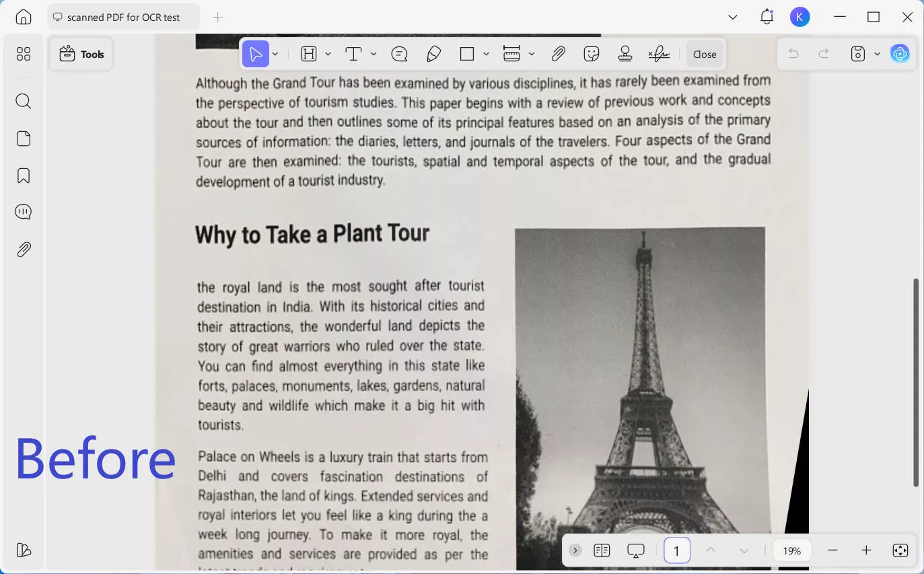Select the highlighter tool in the toolbar
This screenshot has width=924, height=574.
coord(309,55)
